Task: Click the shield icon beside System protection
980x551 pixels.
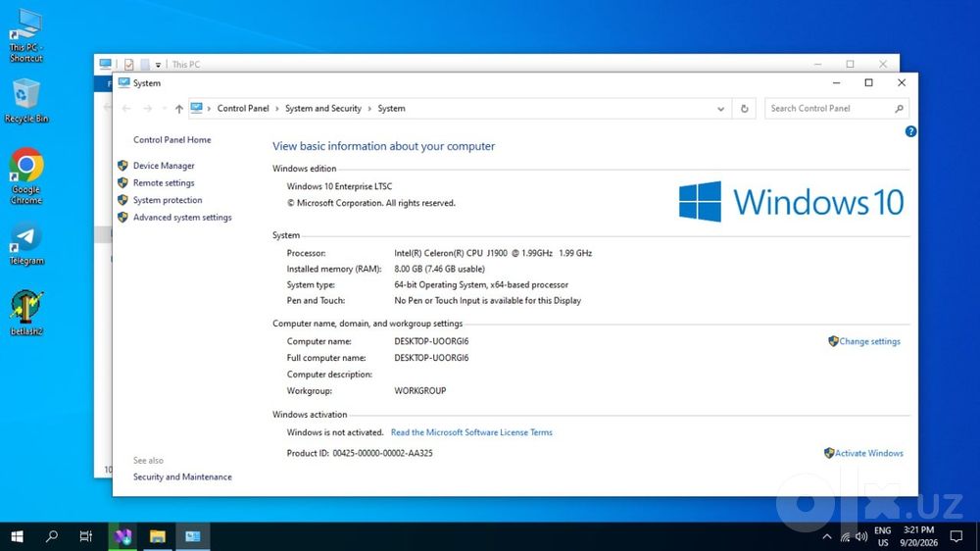Action: [x=122, y=200]
